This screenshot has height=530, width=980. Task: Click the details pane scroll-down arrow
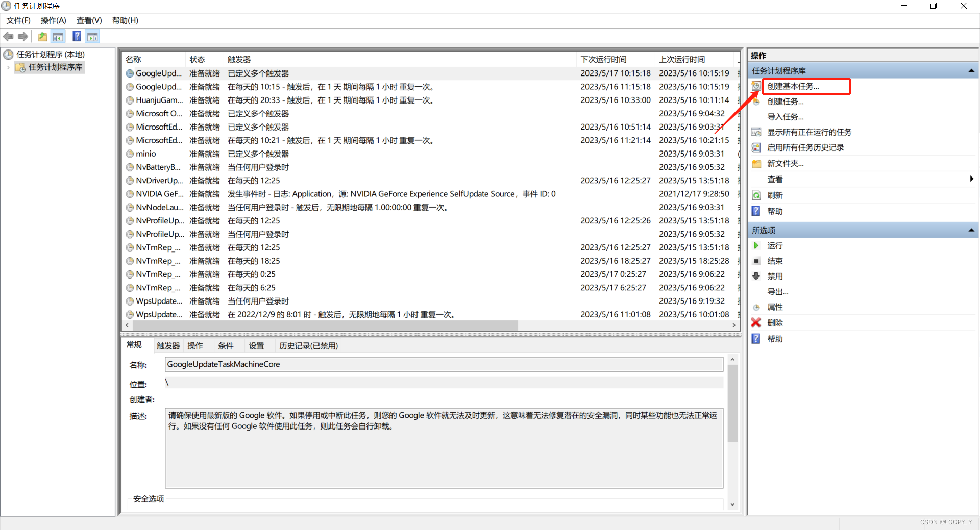(732, 504)
